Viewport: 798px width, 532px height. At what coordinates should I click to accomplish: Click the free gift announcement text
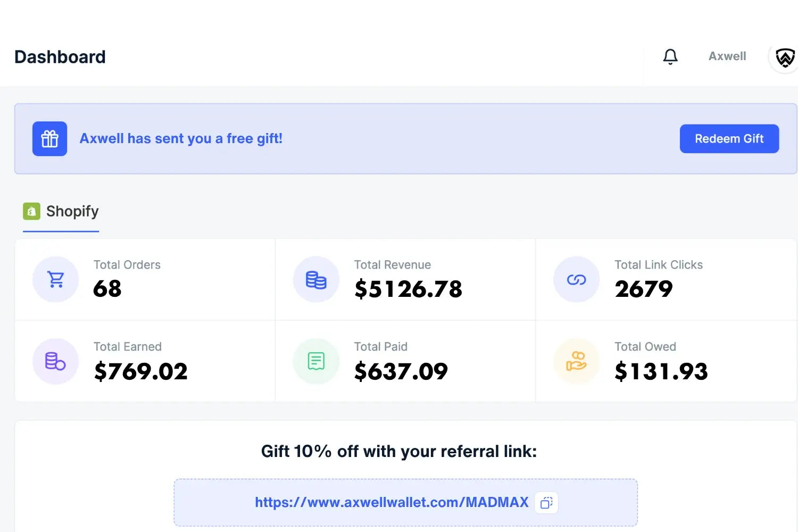[181, 139]
